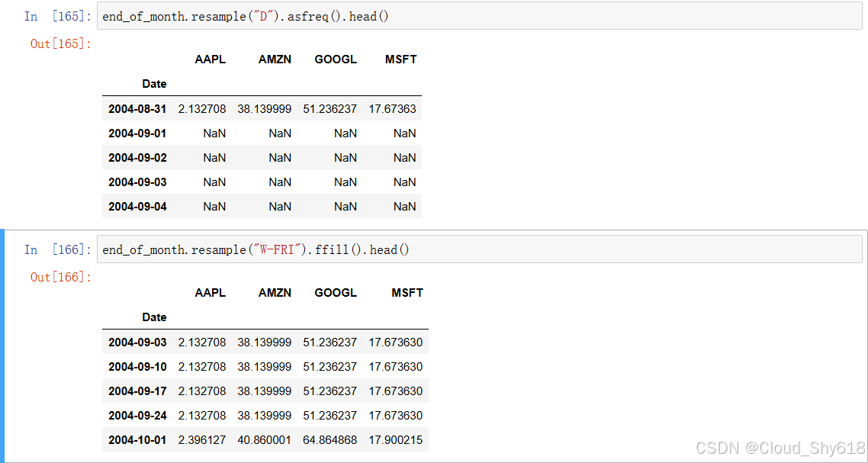Screen dimensions: 868x463
Task: Click AAPL NaN cell in 2004-09-01 row
Action: click(x=214, y=133)
